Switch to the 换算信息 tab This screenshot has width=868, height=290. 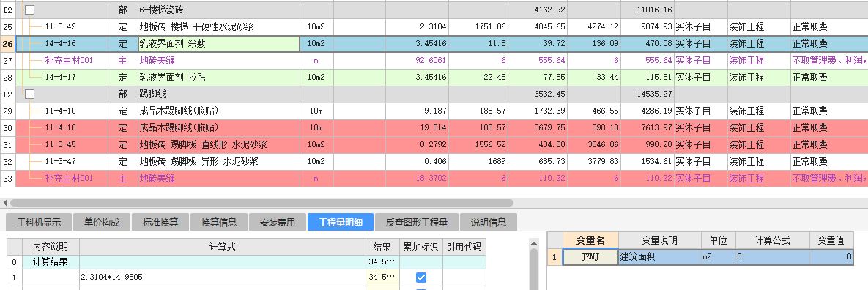click(x=219, y=223)
